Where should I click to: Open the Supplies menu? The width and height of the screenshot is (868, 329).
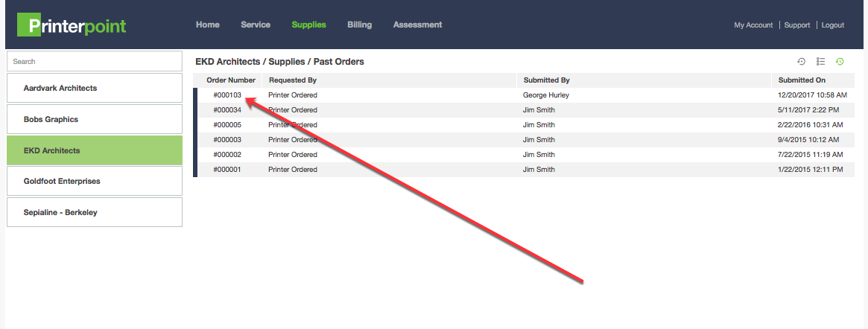click(308, 25)
